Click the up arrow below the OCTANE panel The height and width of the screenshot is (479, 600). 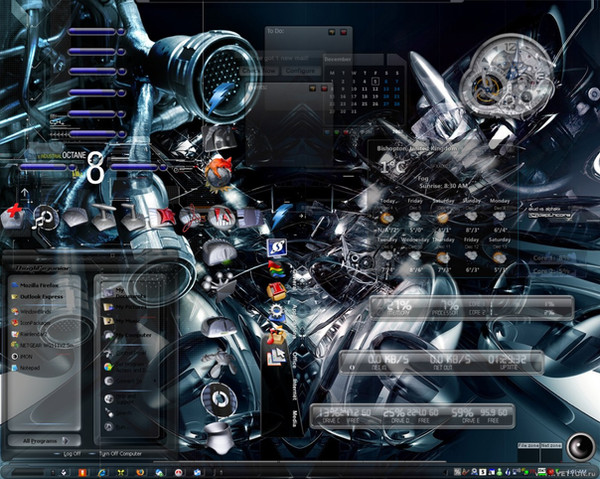pyautogui.click(x=25, y=192)
